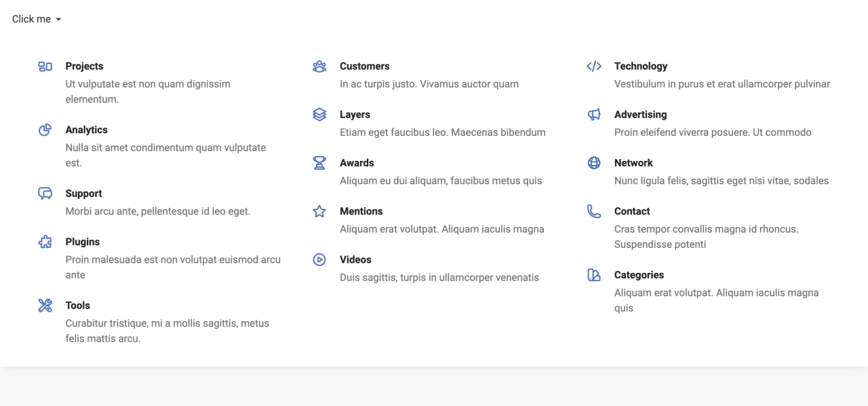Click text "Ut vulputate est non quam dignissim"
This screenshot has width=868, height=406.
click(x=148, y=84)
